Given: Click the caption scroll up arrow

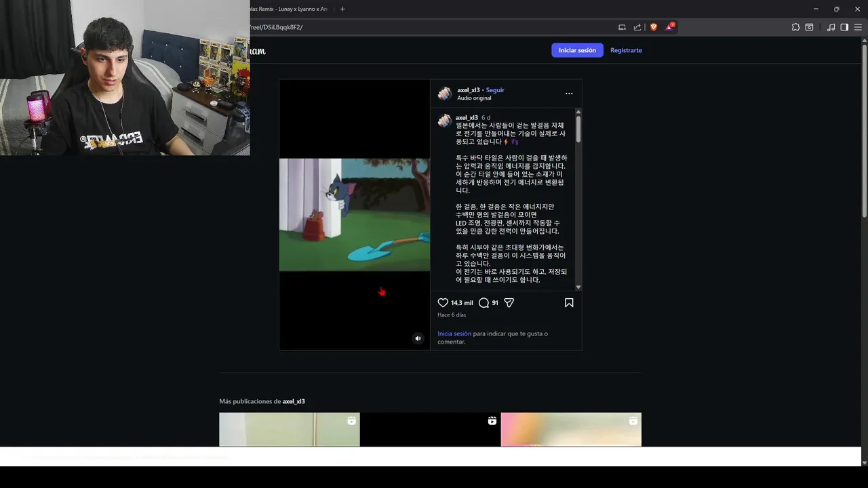Looking at the screenshot, I should point(578,111).
